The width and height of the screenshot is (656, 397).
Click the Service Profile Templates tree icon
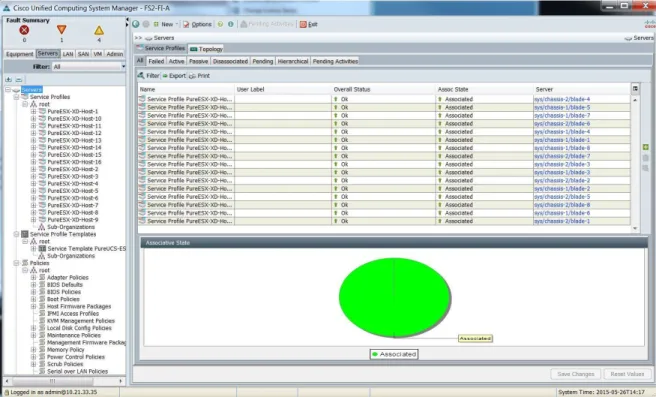point(25,234)
